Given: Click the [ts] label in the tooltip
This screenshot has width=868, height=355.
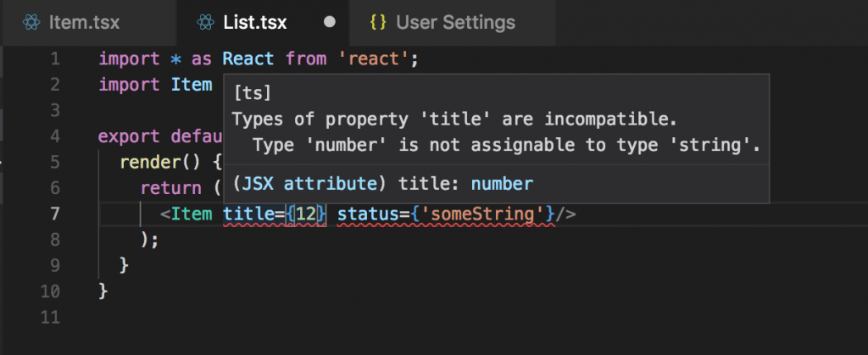Looking at the screenshot, I should click(251, 92).
